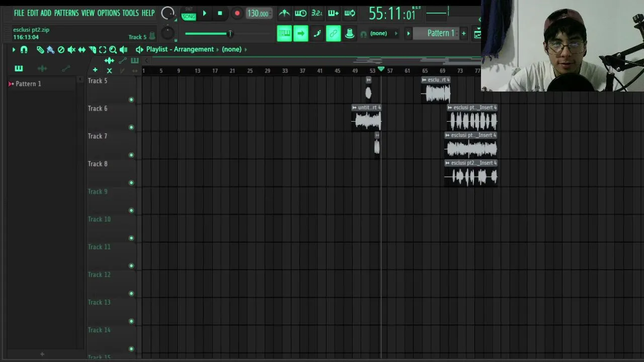Open the TOOLS menu
This screenshot has height=362, width=644.
[130, 13]
